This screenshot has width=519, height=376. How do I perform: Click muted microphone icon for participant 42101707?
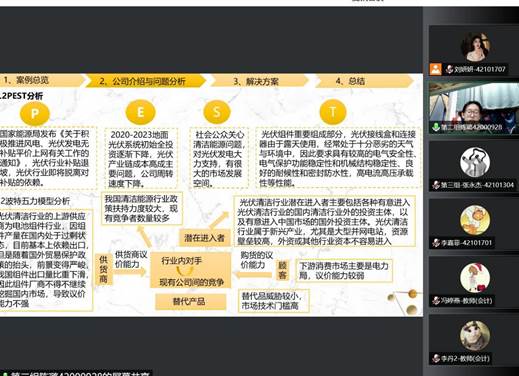[450, 69]
